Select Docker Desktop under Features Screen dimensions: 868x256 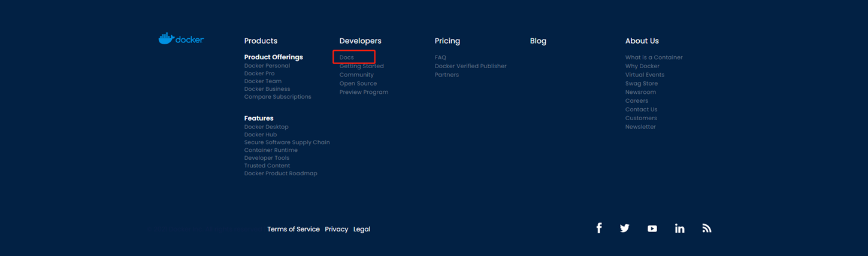[266, 127]
